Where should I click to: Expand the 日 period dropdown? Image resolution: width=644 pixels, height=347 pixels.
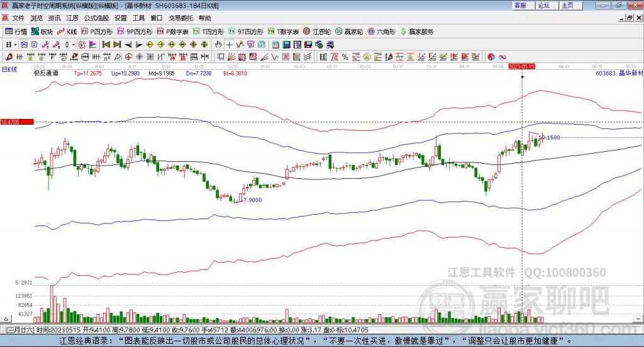point(15,45)
